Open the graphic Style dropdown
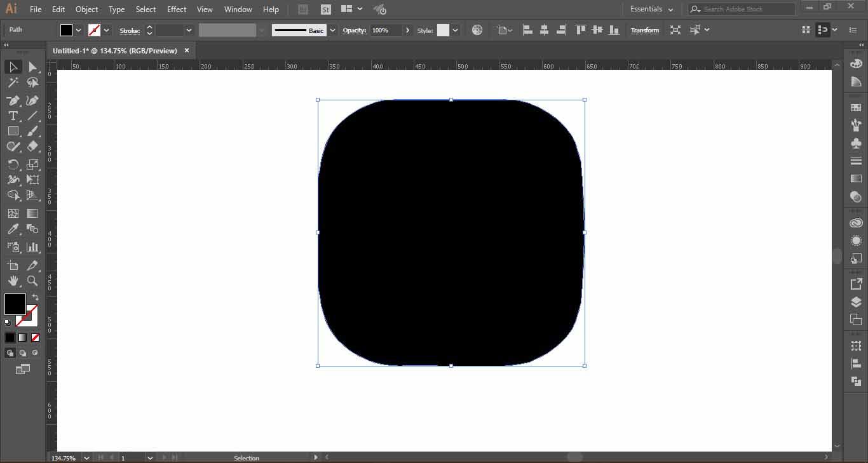 pyautogui.click(x=455, y=30)
